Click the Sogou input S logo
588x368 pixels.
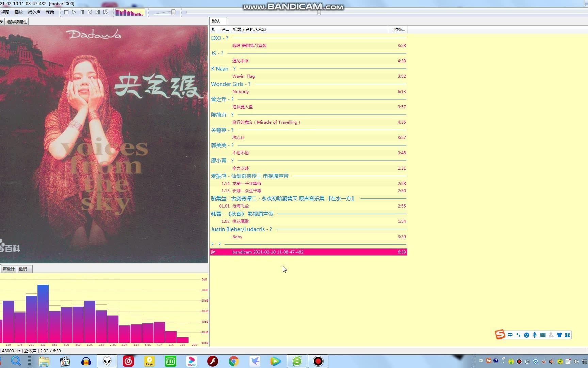pyautogui.click(x=500, y=335)
